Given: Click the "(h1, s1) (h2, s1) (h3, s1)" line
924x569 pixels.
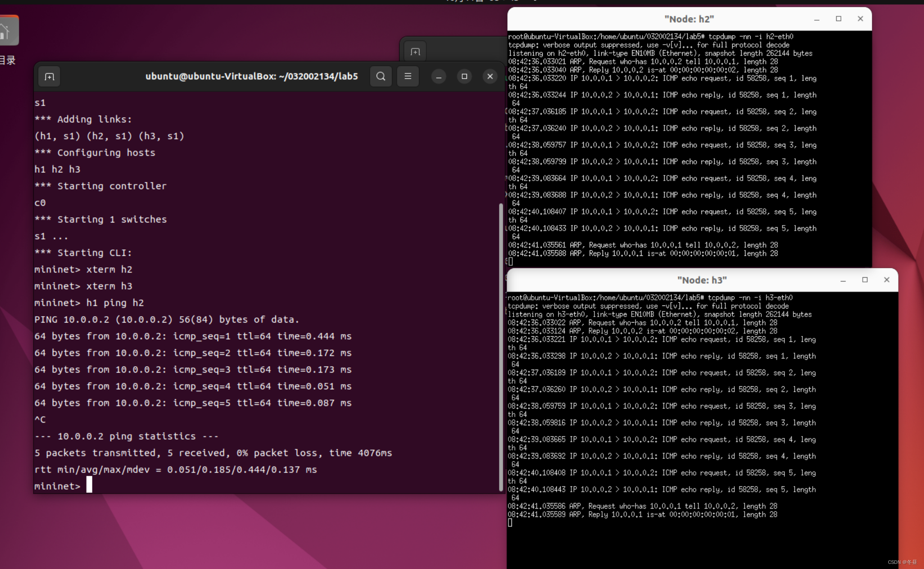Looking at the screenshot, I should pos(109,136).
